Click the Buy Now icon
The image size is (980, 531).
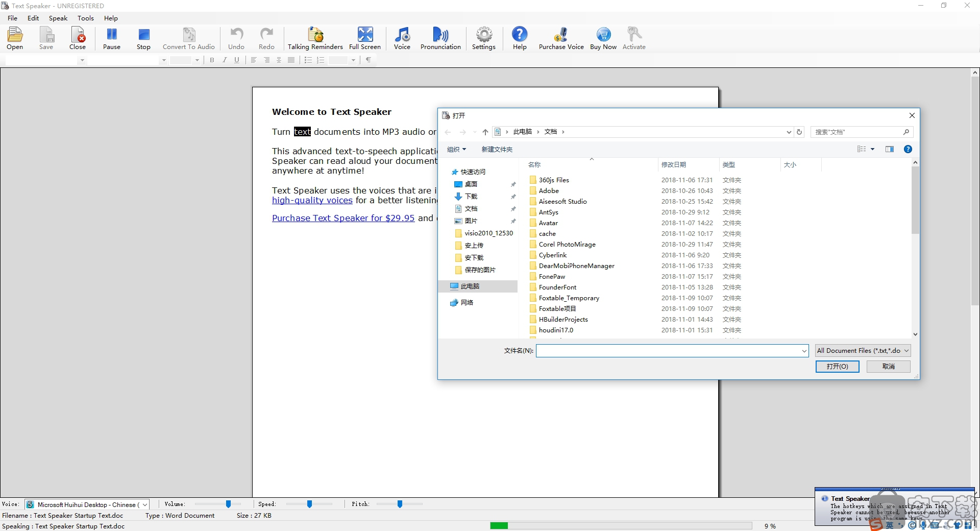tap(603, 38)
